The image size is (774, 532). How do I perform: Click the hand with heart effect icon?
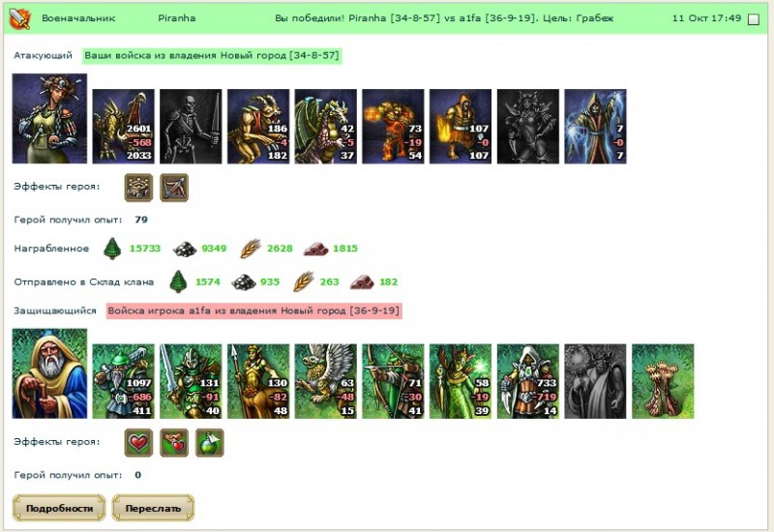point(174,443)
